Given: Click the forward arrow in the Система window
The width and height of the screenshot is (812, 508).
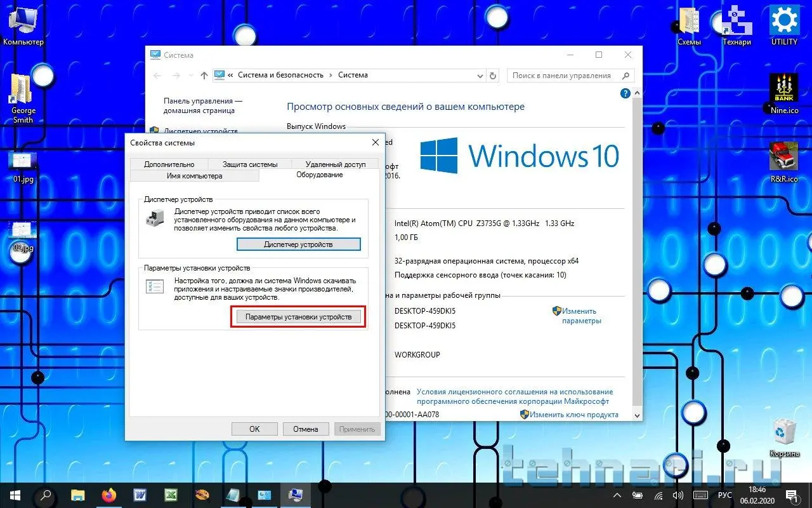Looking at the screenshot, I should [176, 76].
